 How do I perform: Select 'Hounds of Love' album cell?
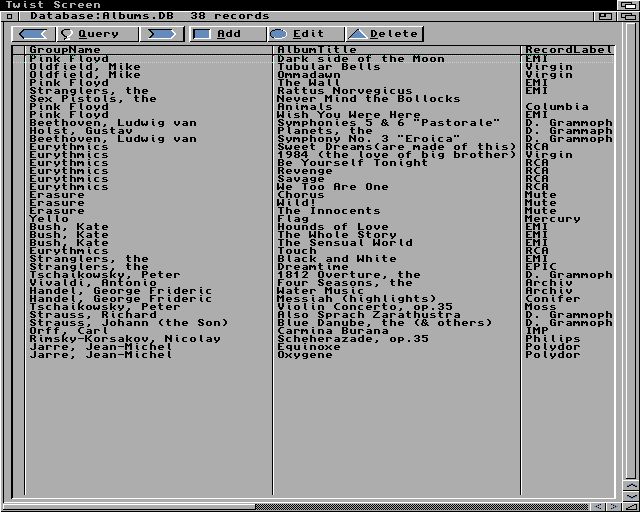pos(333,227)
